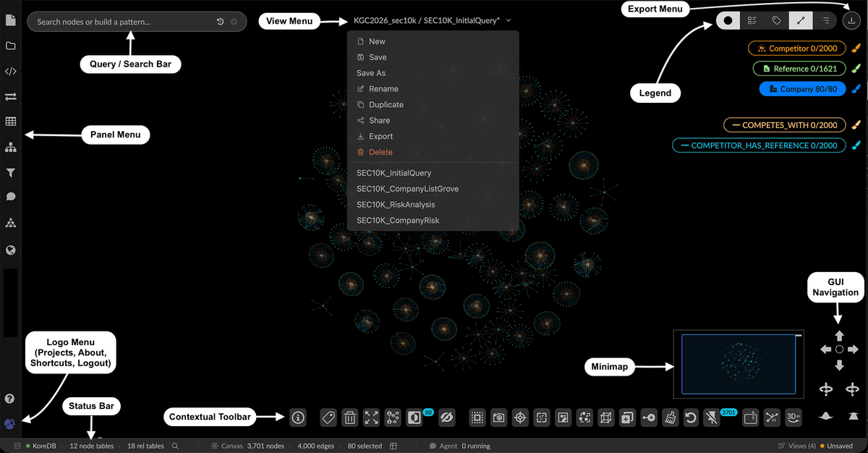Click the node-links layout icon in bottom toolbar

(x=393, y=418)
